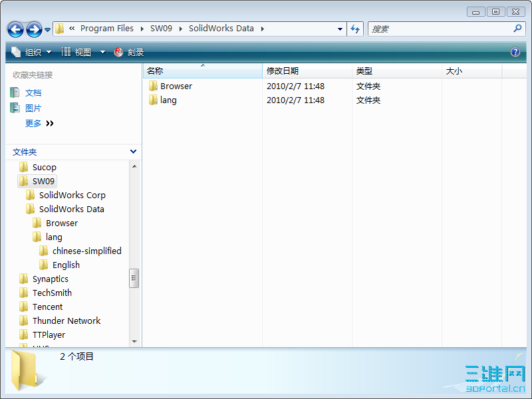Click the 视图 views button
The image size is (532, 399).
(x=76, y=53)
